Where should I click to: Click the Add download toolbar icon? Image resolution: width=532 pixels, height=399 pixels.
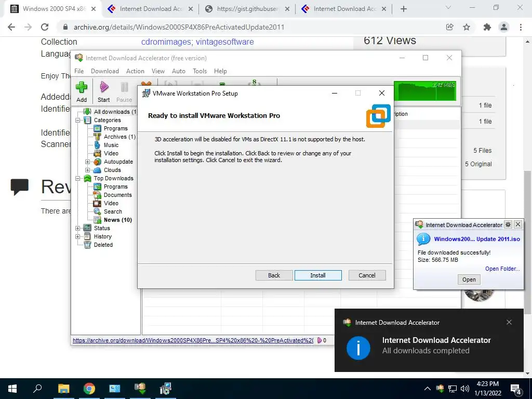point(82,87)
